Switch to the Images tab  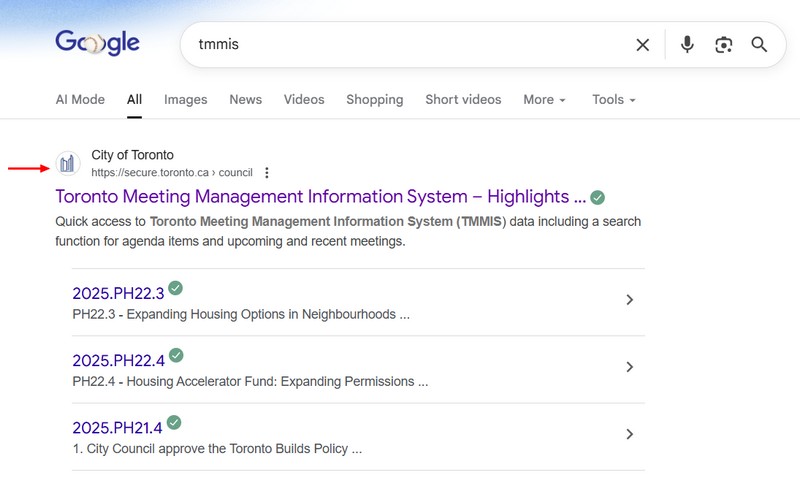[x=185, y=100]
